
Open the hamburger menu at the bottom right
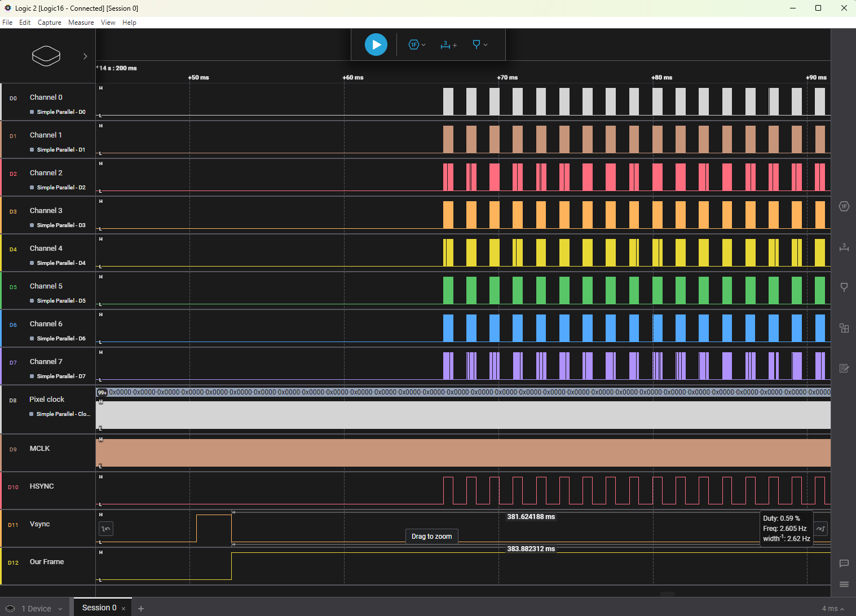(x=844, y=584)
